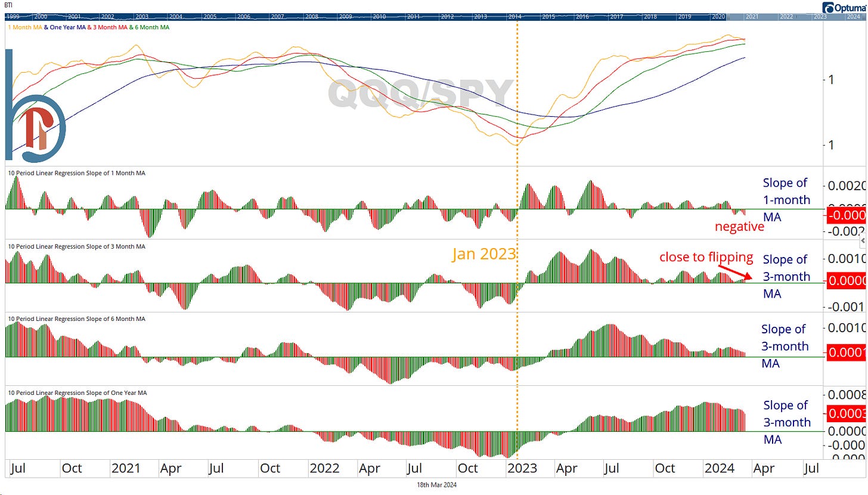Select the Slope of 1-month MA annotation
Image resolution: width=868 pixels, height=495 pixels.
786,200
